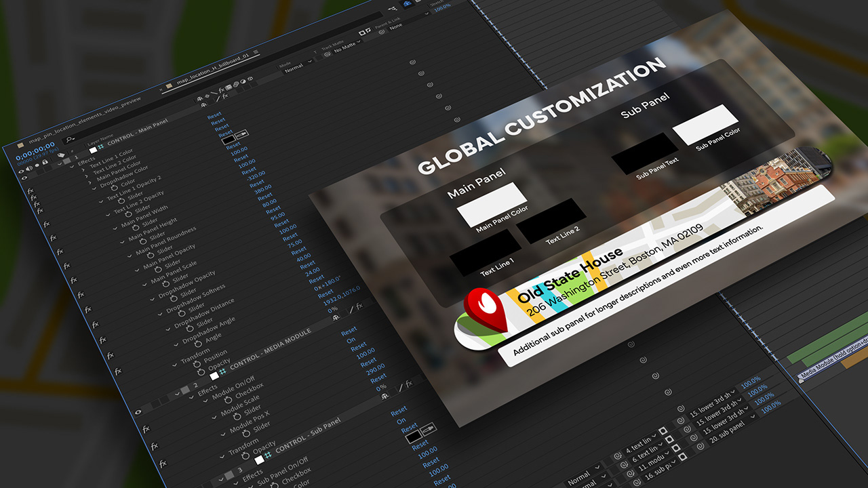Click the 'Old State House' title text
The image size is (868, 488).
[x=570, y=276]
